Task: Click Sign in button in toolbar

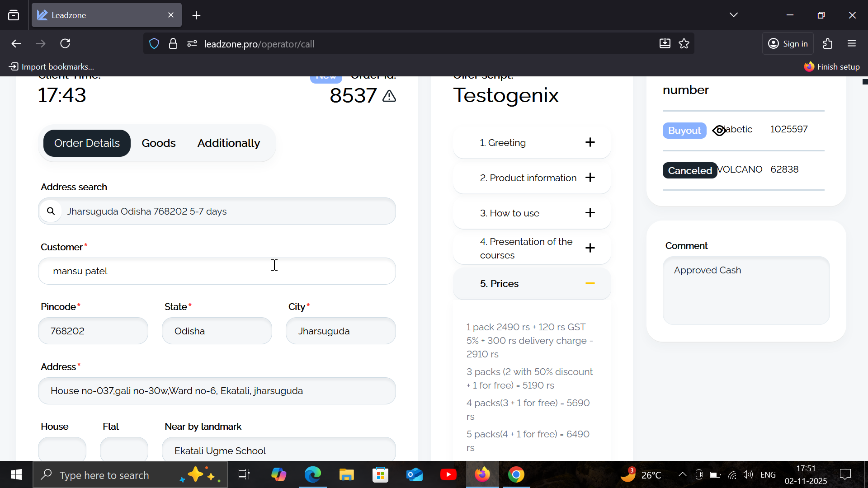Action: click(788, 44)
